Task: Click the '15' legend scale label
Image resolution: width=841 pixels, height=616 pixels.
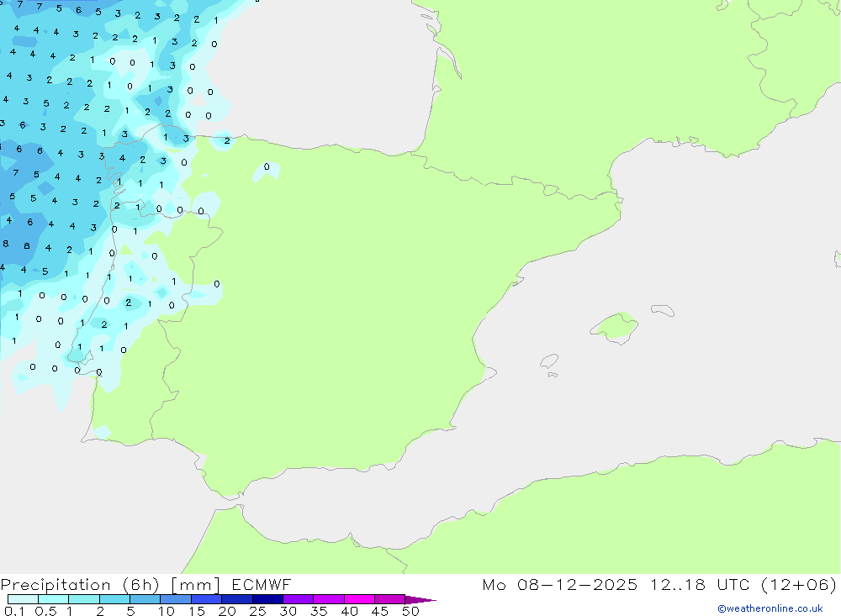Action: [x=197, y=611]
